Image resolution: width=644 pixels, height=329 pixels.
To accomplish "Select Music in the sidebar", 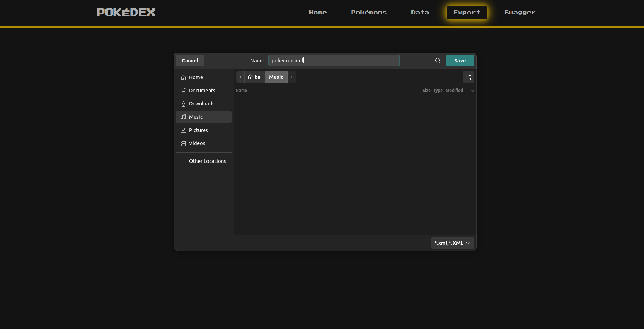I will point(204,117).
